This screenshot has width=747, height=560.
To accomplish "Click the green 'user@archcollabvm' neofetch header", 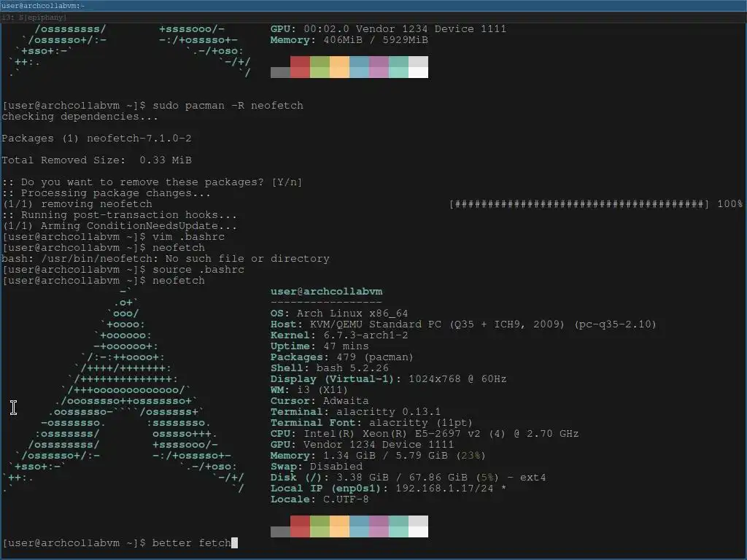I will click(326, 292).
